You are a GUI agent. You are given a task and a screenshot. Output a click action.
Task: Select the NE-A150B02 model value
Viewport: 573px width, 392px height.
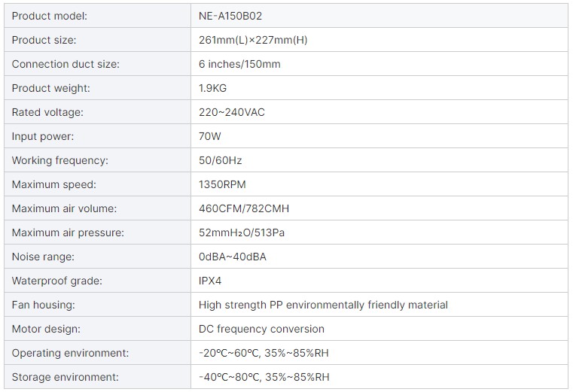point(230,16)
